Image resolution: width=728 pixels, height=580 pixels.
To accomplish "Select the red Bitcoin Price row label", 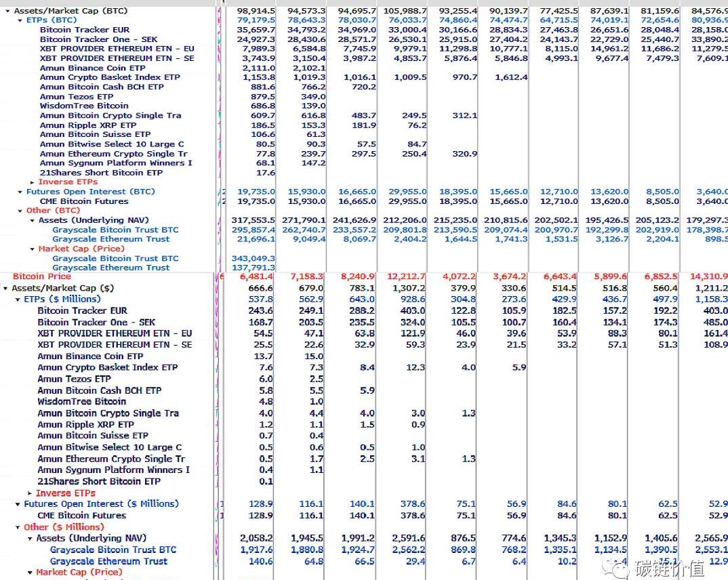I will click(41, 276).
